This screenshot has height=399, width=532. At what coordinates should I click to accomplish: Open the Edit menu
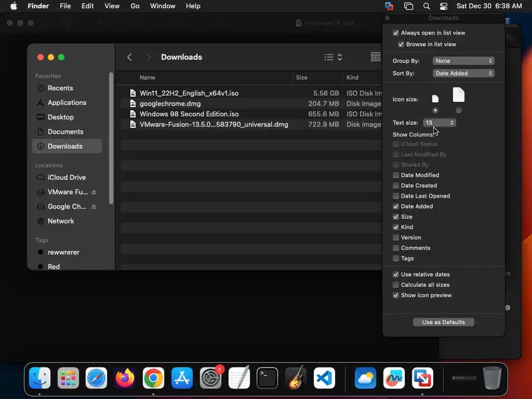tap(87, 6)
